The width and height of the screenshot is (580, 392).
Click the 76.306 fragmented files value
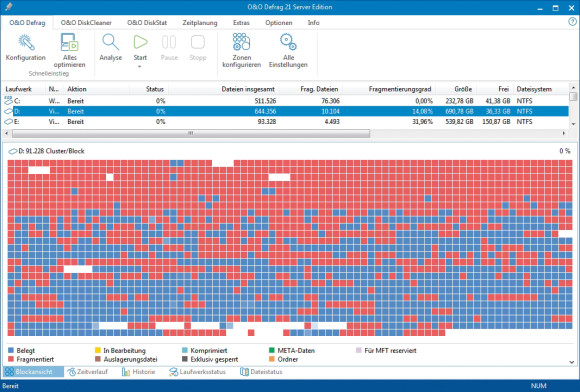pyautogui.click(x=330, y=101)
